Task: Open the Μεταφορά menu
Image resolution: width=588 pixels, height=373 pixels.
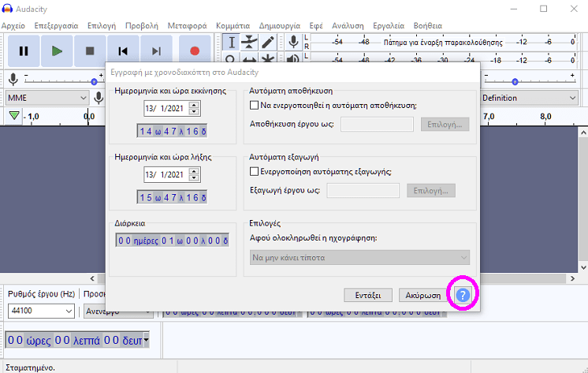Action: 187,26
